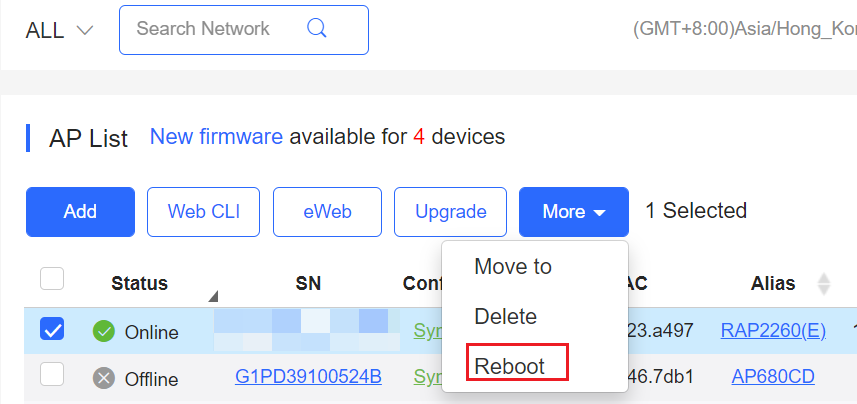Uncheck the Online device row checkbox
The height and width of the screenshot is (404, 857).
(x=52, y=328)
